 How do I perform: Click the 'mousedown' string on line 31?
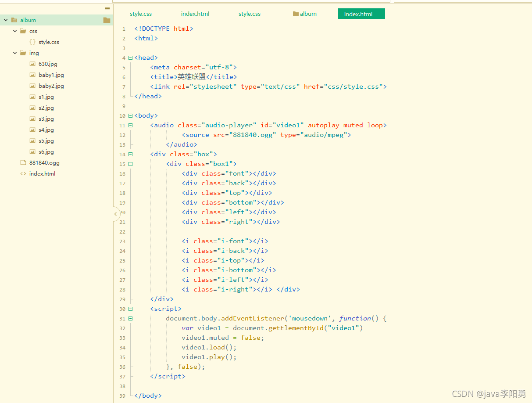click(x=310, y=318)
